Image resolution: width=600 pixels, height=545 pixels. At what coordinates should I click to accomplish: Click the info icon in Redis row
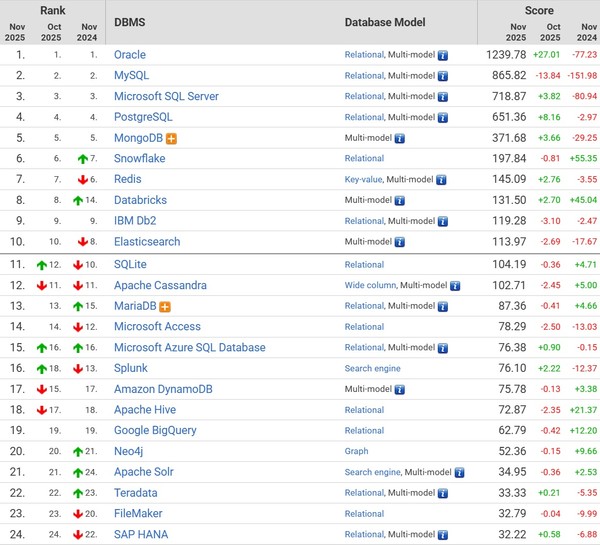tap(441, 180)
